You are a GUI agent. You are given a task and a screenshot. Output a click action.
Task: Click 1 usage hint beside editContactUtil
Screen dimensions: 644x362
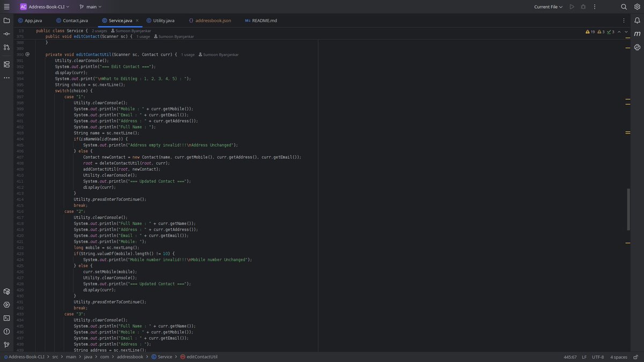pos(188,54)
